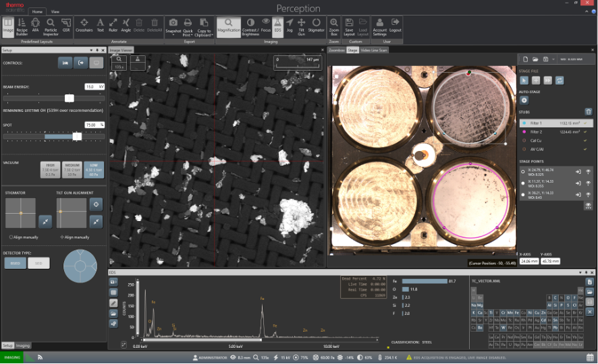Select the Filter 1 stub
The image size is (598, 364).
pyautogui.click(x=556, y=123)
